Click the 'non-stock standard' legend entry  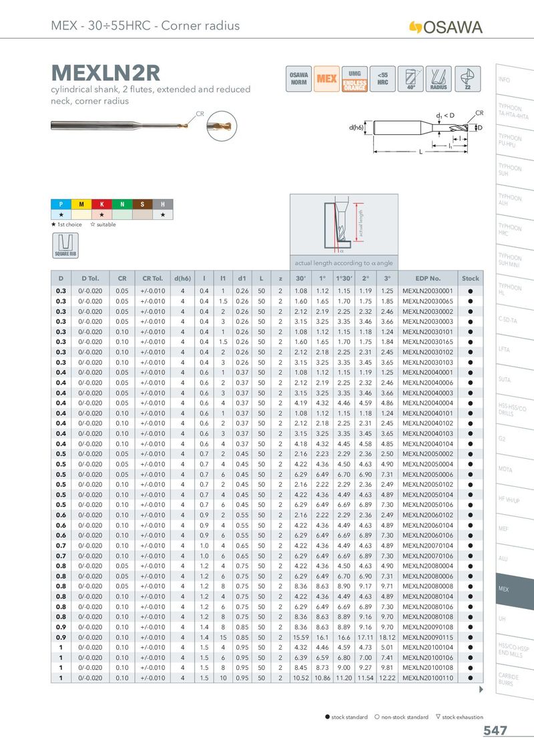point(401,717)
